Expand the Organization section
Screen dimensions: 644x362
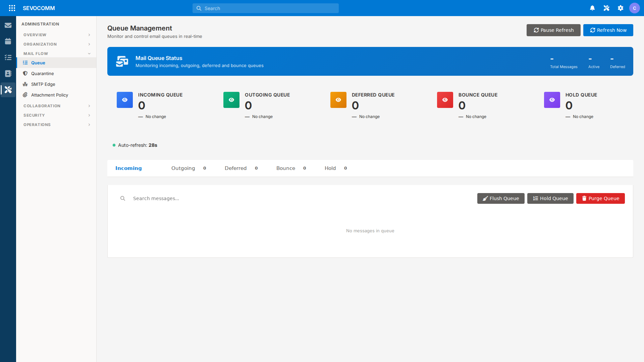(56, 44)
